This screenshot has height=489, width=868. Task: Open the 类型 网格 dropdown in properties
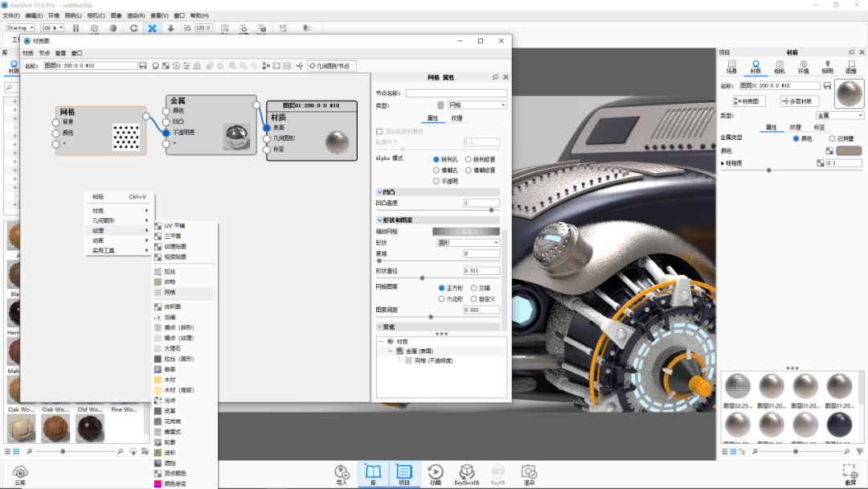pyautogui.click(x=477, y=105)
